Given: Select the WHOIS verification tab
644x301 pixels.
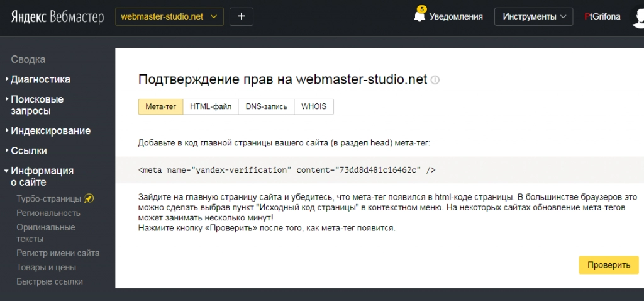Looking at the screenshot, I should point(314,106).
